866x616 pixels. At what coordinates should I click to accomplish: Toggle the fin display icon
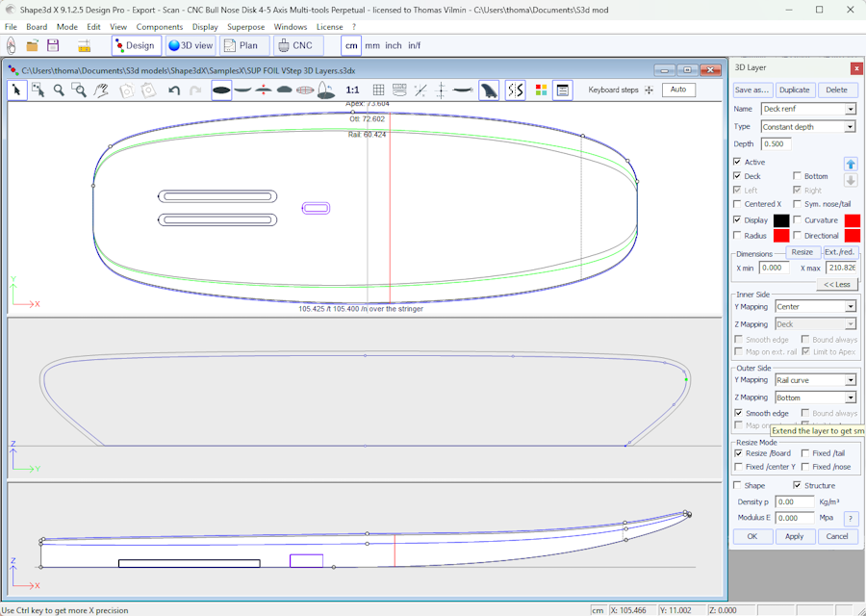[489, 90]
